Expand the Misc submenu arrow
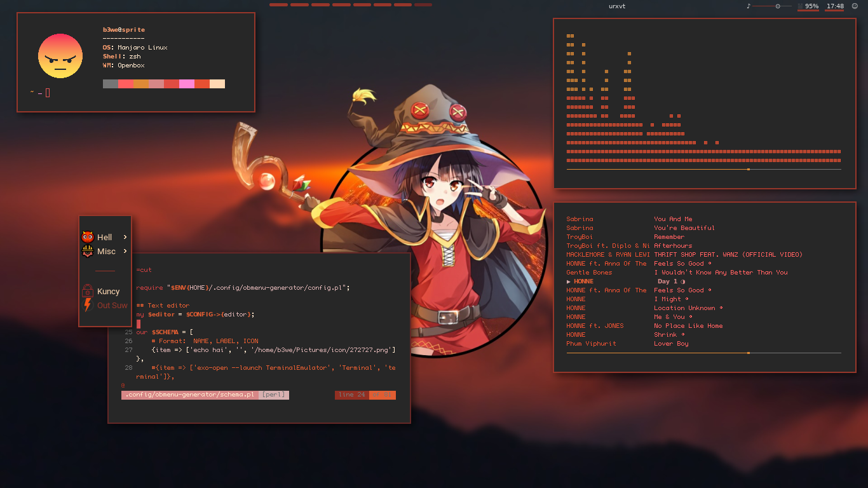 pos(125,251)
